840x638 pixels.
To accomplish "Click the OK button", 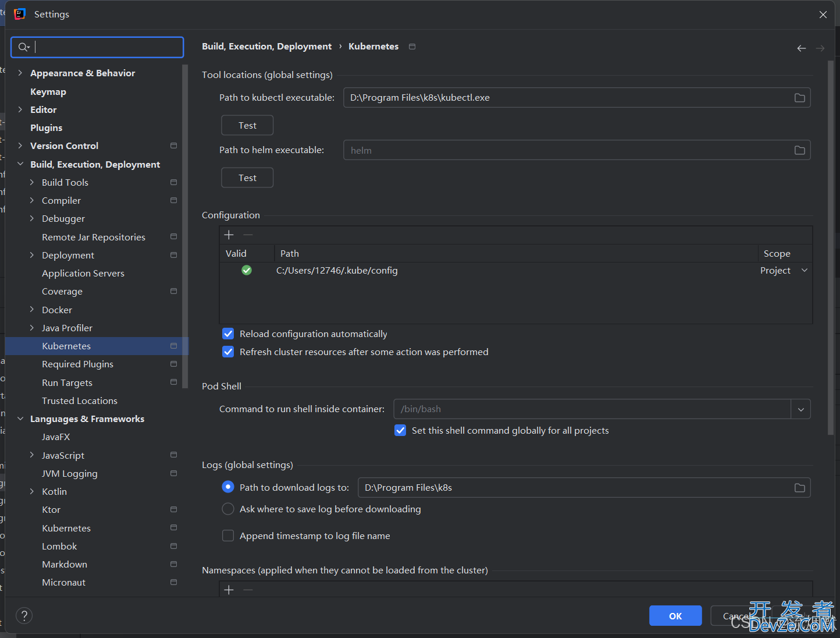I will pos(675,616).
